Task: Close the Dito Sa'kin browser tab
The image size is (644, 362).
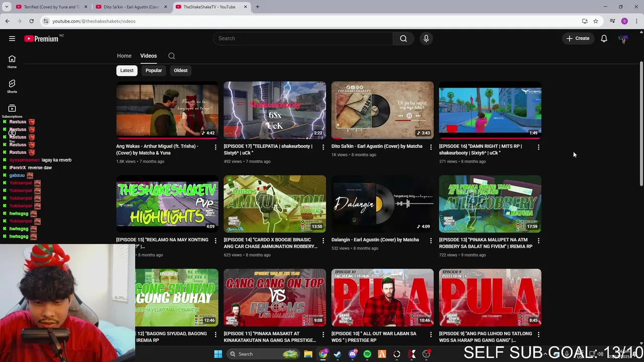Action: pos(165,7)
